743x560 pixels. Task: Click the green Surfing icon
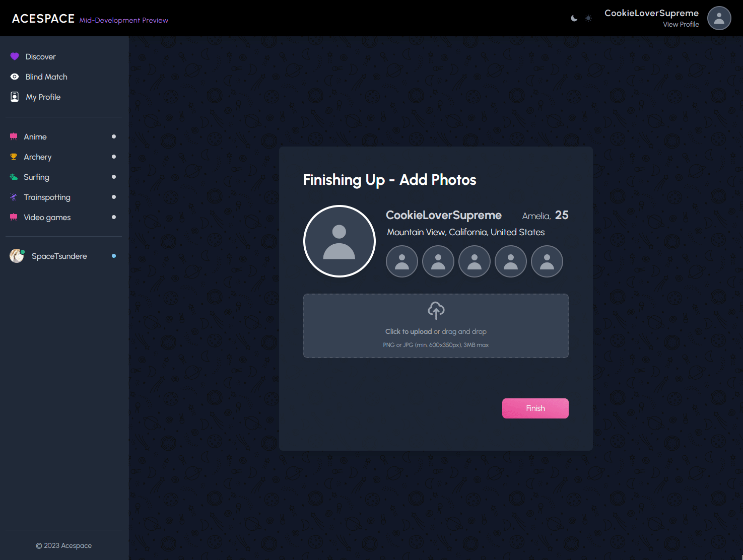pyautogui.click(x=14, y=177)
